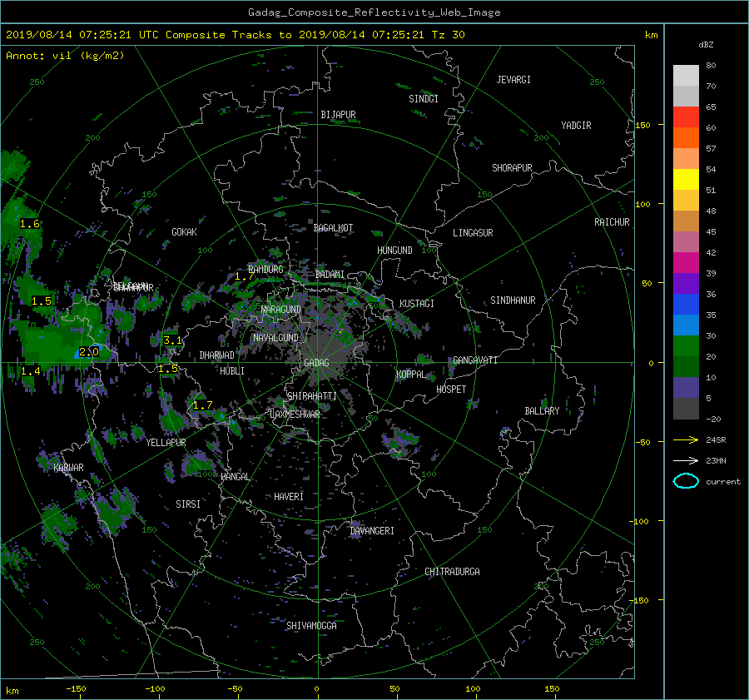This screenshot has height=700, width=749.
Task: Click the BALLARY city label
Action: 542,411
